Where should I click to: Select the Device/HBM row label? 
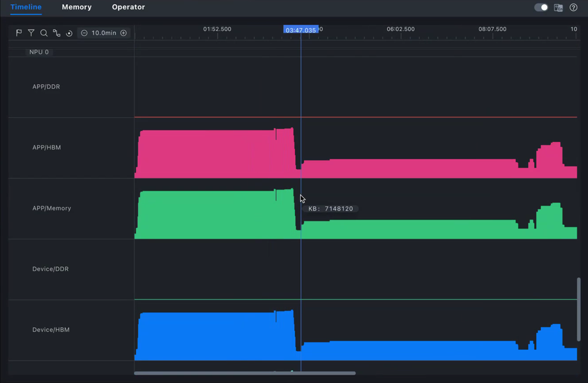pos(51,330)
